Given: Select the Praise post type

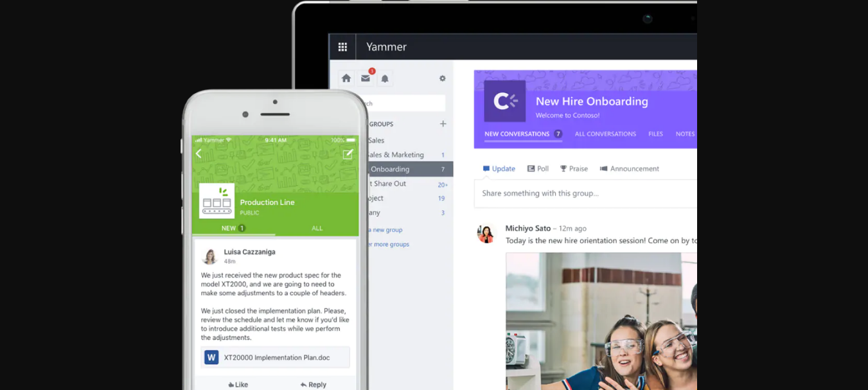Looking at the screenshot, I should [574, 168].
